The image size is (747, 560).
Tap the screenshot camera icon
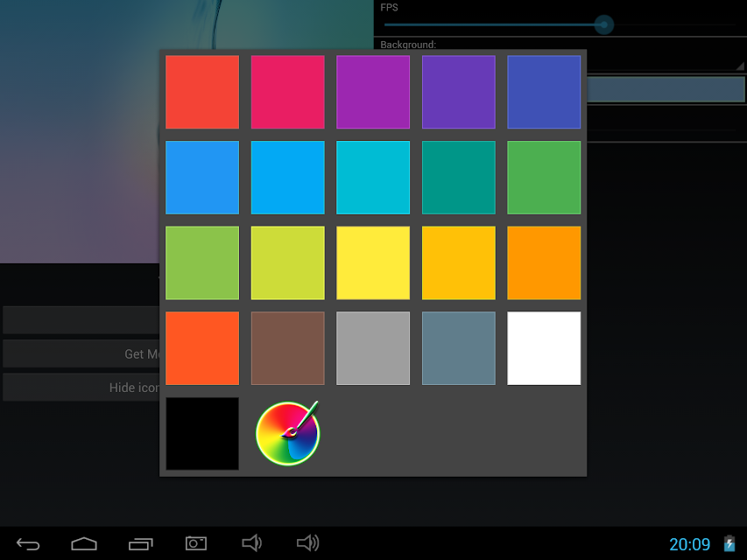pyautogui.click(x=196, y=542)
